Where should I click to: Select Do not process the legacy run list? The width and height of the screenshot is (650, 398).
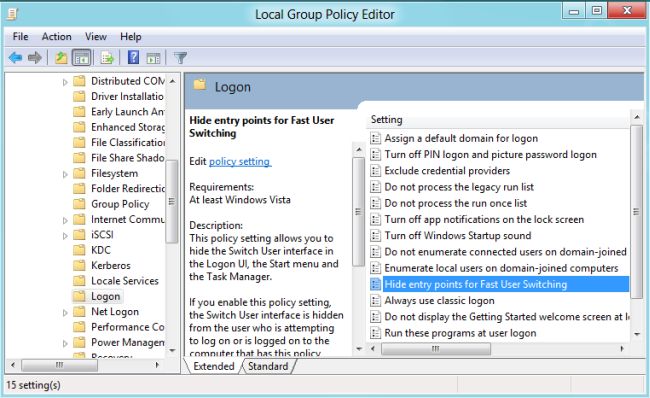(459, 187)
